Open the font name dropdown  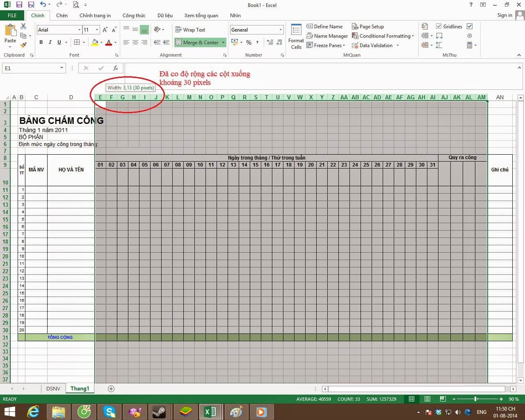pyautogui.click(x=80, y=30)
